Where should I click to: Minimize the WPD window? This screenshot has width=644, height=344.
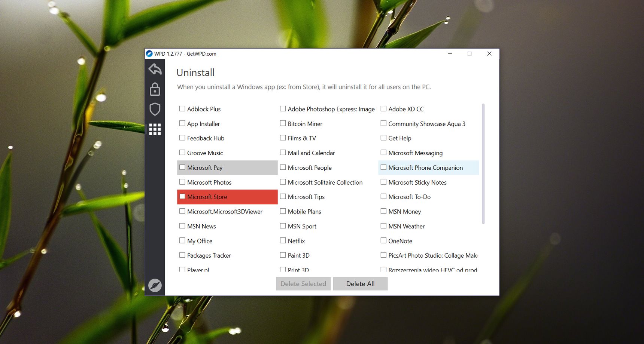[450, 53]
